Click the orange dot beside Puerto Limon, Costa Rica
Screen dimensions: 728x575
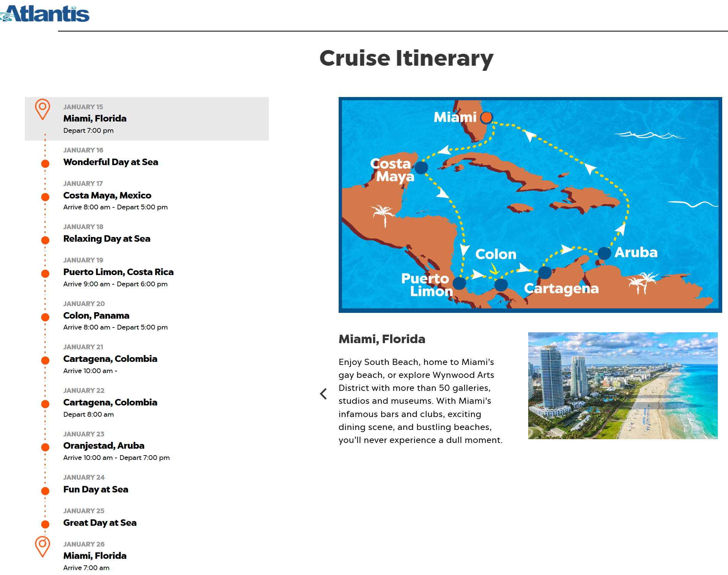tap(45, 274)
